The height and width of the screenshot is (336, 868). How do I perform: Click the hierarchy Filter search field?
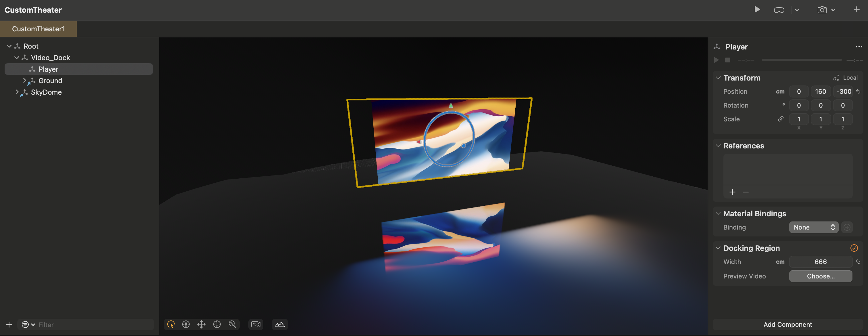(x=94, y=324)
